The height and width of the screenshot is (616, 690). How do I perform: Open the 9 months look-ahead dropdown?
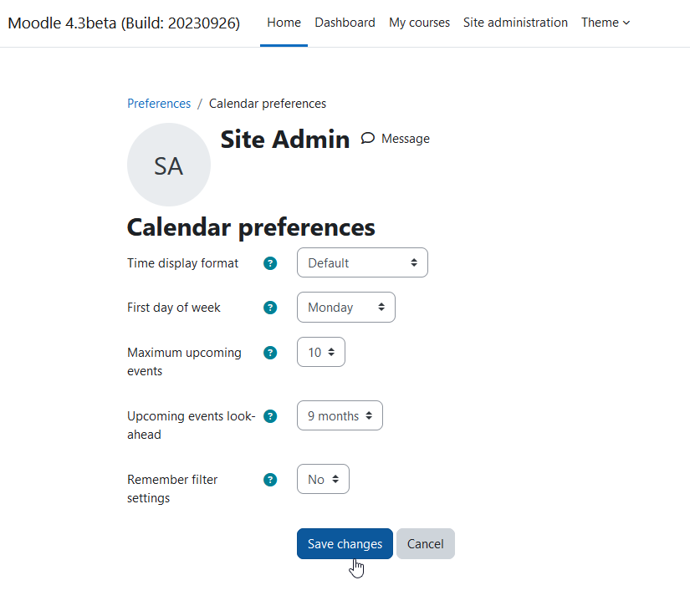(340, 415)
